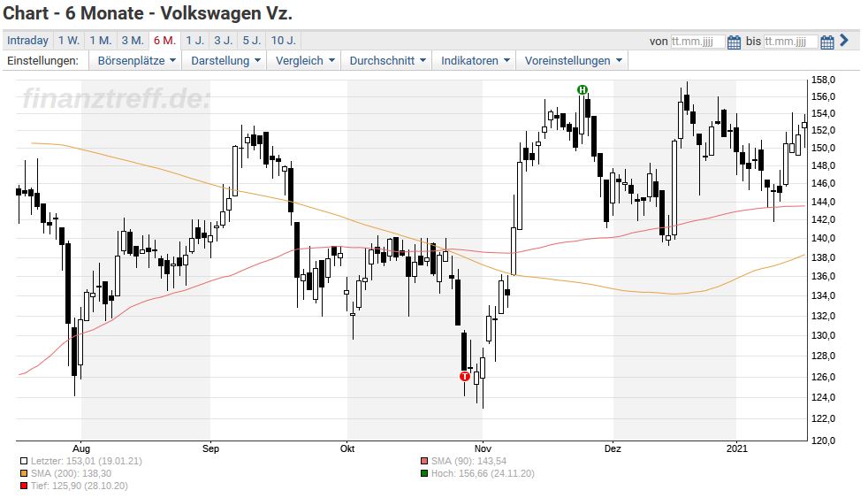This screenshot has height=498, width=868.
Task: Click 'Tief: 125,90 (28.10.20)' legend text
Action: [80, 486]
